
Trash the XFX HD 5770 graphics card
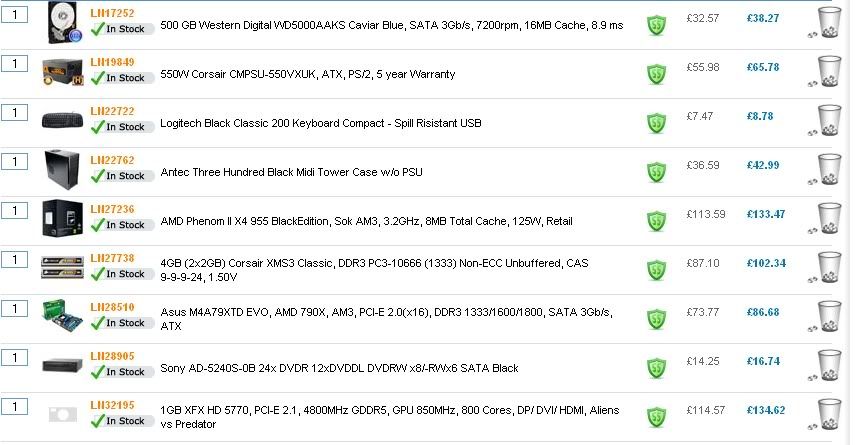(829, 417)
